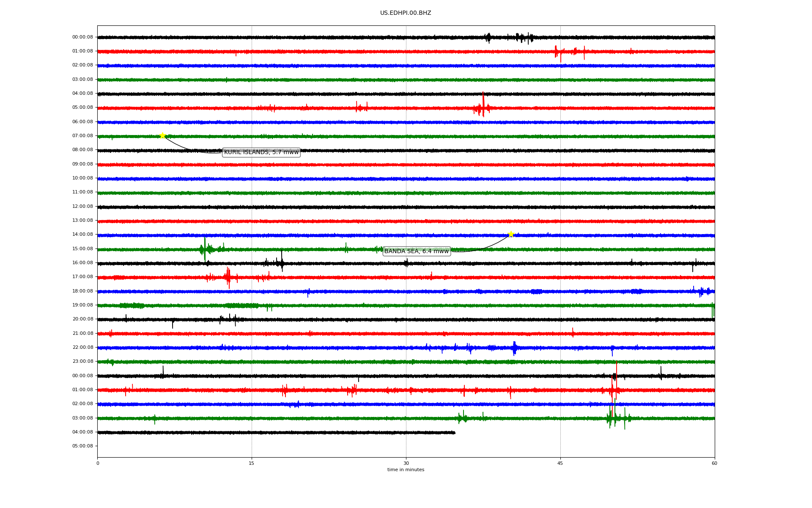Click the 14:00:08 time label
This screenshot has width=812, height=508.
[82, 235]
